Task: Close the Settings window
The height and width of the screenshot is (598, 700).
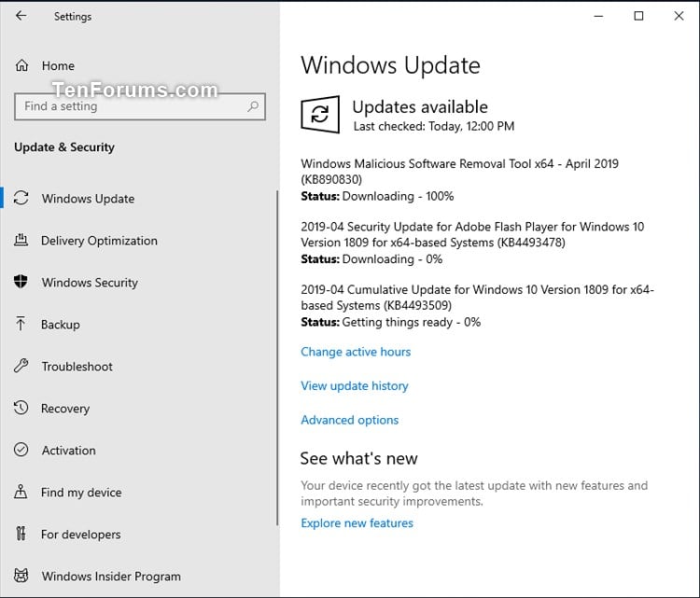Action: 679,16
